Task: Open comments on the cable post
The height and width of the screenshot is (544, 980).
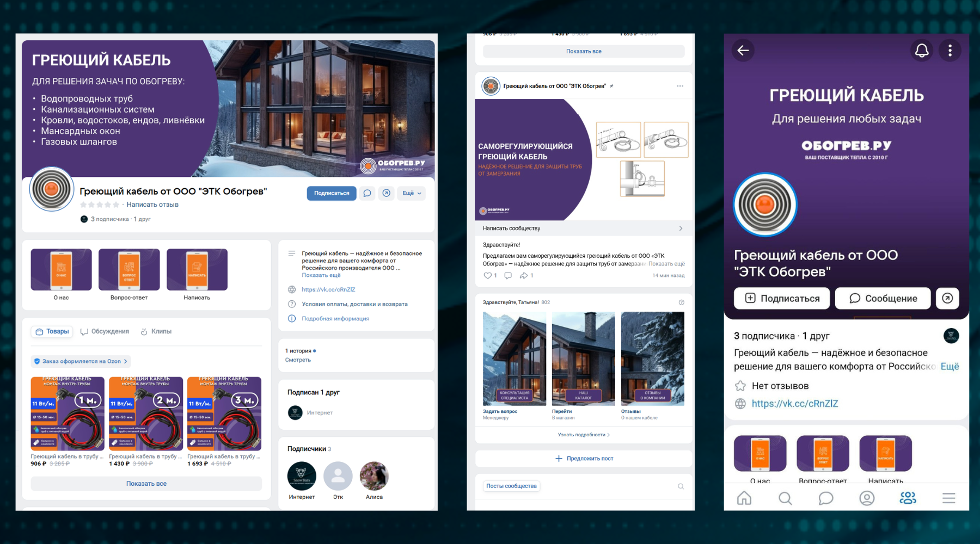Action: click(508, 275)
